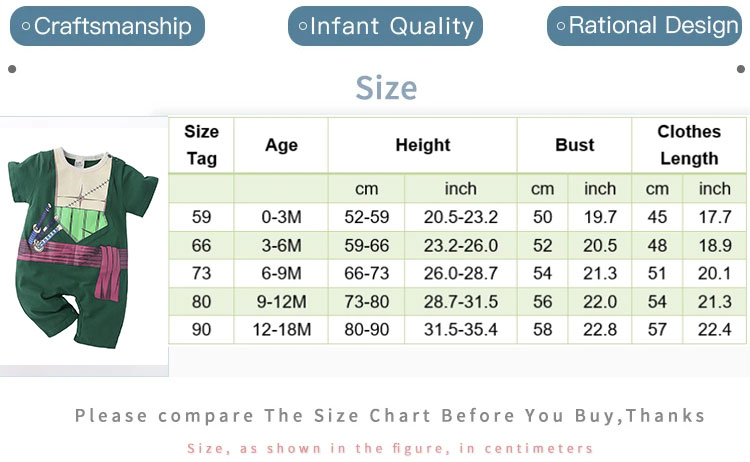Select the Clothes Length column header
Viewport: 750px width, 462px height.
(689, 145)
